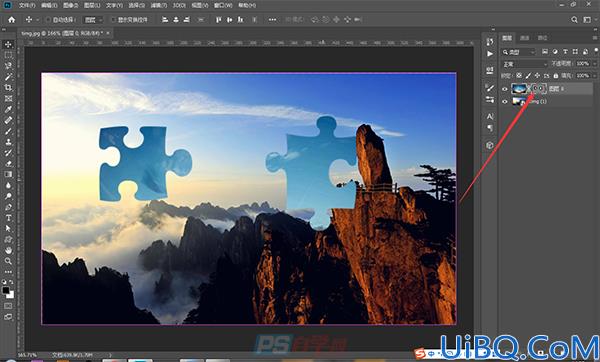Click the background color swatch
The image size is (600, 362).
tap(10, 295)
